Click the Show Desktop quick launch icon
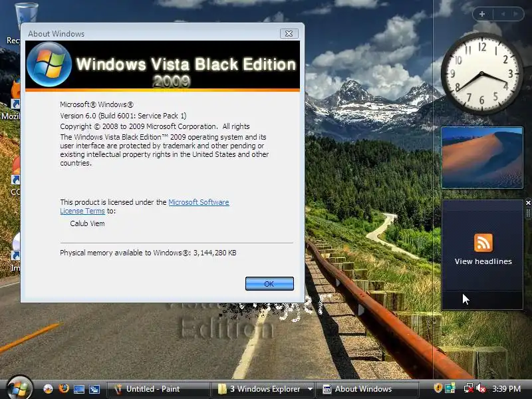The image size is (532, 399). tap(79, 389)
